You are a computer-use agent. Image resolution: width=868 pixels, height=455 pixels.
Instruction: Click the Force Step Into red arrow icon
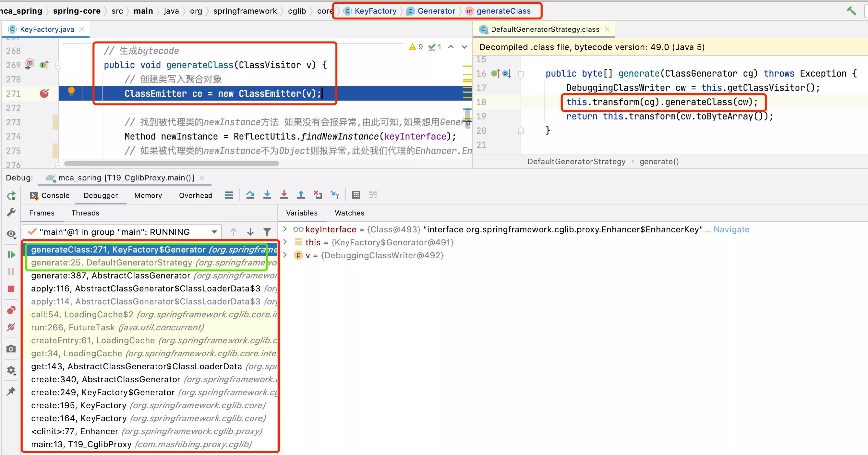(x=284, y=195)
